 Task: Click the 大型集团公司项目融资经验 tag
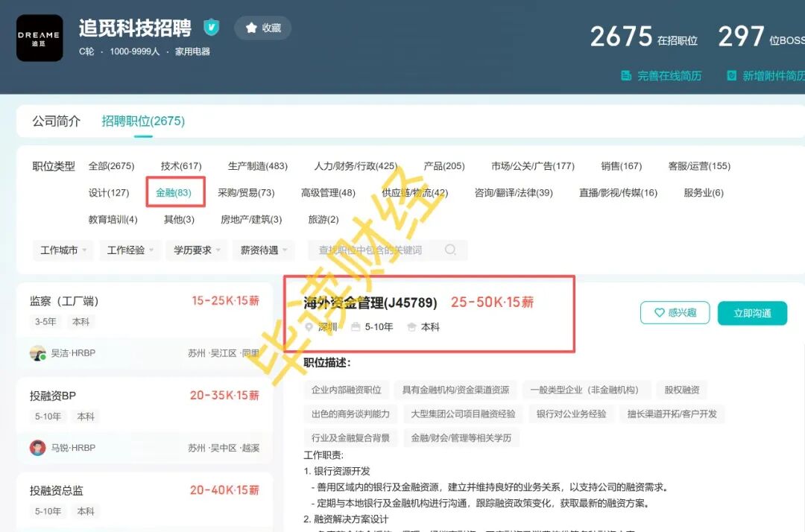[x=463, y=414]
